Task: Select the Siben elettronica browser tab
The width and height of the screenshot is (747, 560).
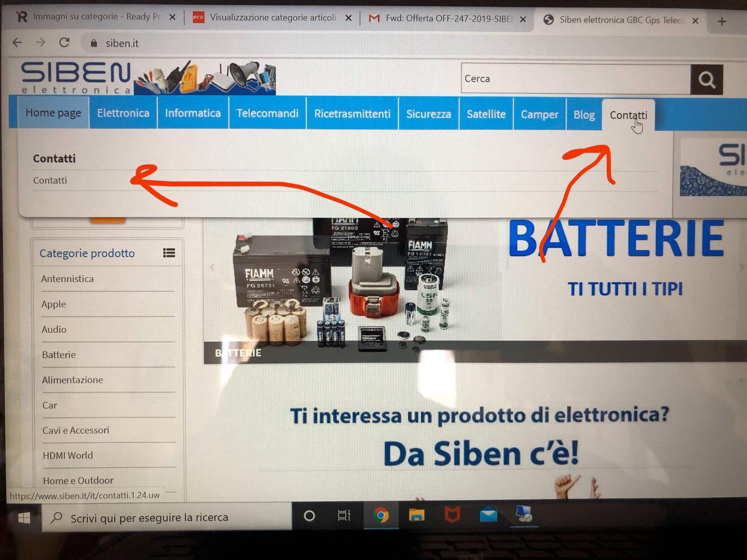Action: [x=621, y=20]
